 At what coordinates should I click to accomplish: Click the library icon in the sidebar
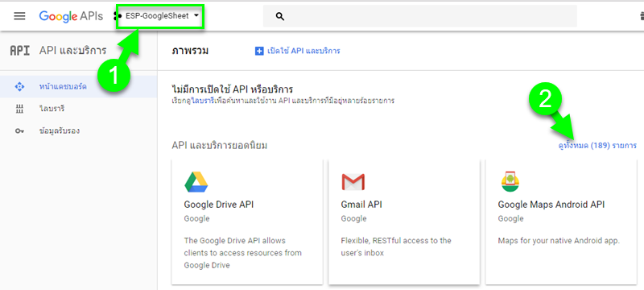[19, 110]
